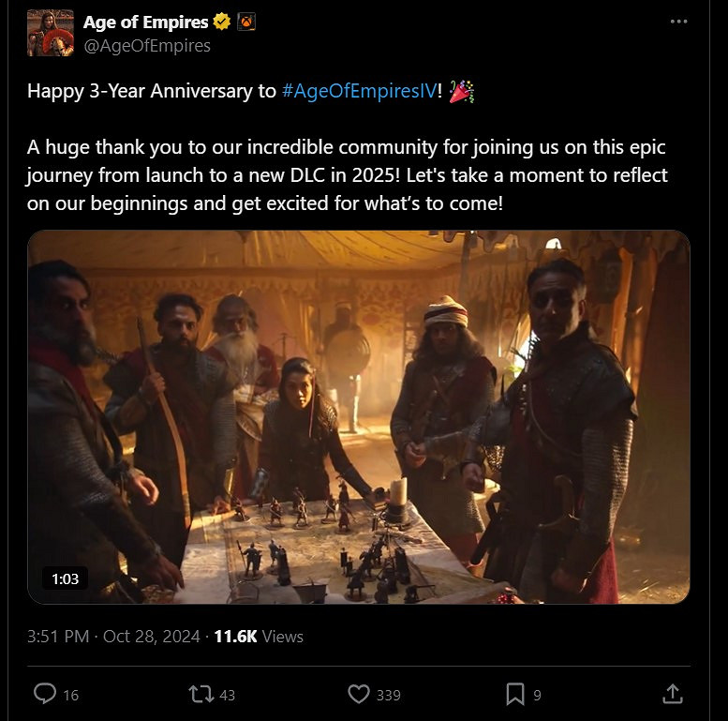Like the post with the heart icon

358,694
